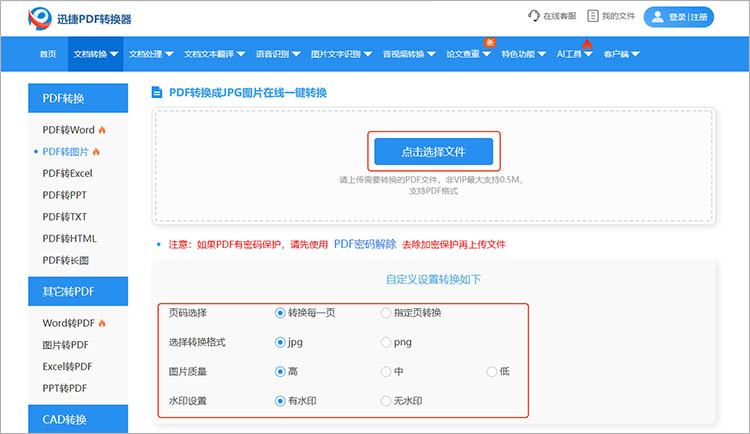Click the flame icon next to PDF转Word
Image resolution: width=750 pixels, height=434 pixels.
point(102,130)
